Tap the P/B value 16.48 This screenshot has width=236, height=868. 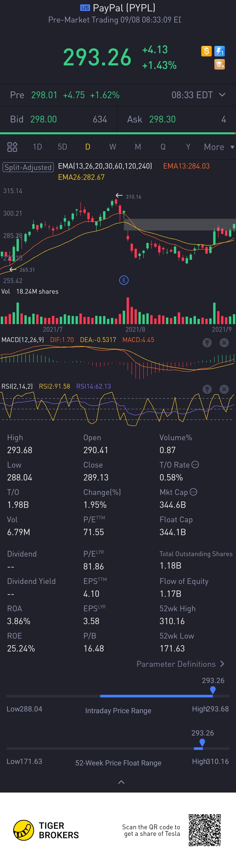(x=94, y=648)
